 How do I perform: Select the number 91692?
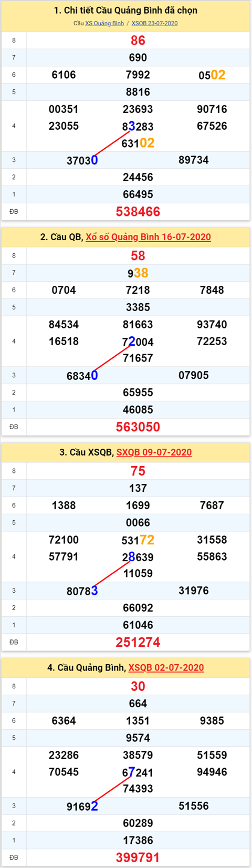pyautogui.click(x=82, y=807)
